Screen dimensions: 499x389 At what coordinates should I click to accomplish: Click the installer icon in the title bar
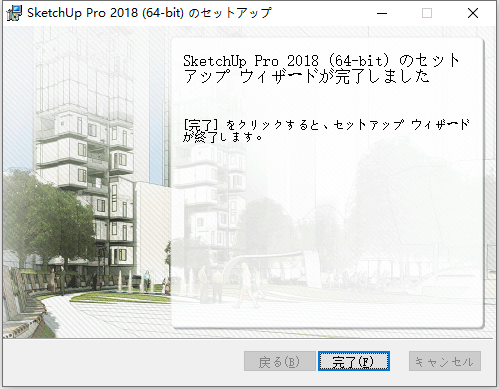(14, 13)
